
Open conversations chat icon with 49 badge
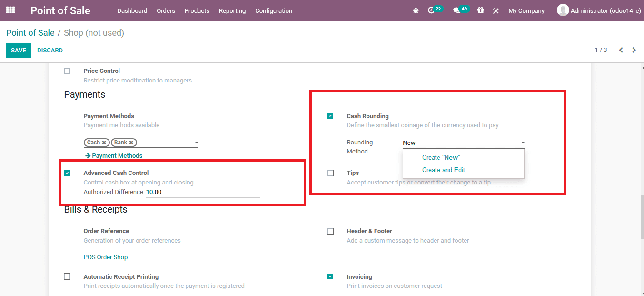pos(460,10)
